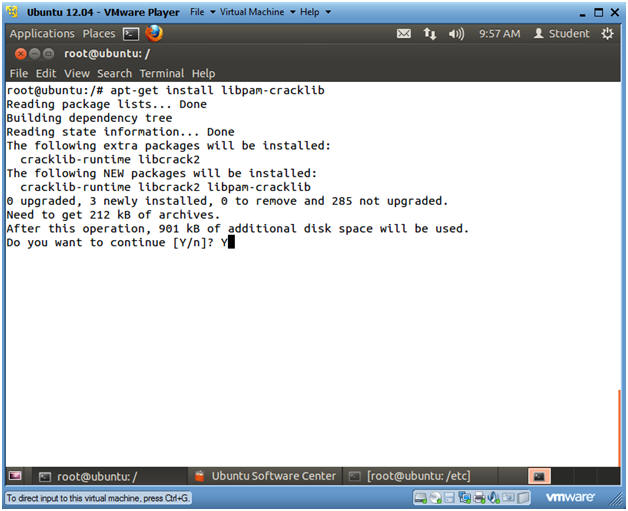
Task: Click the terminal's vertical scrollbar
Action: pyautogui.click(x=620, y=429)
